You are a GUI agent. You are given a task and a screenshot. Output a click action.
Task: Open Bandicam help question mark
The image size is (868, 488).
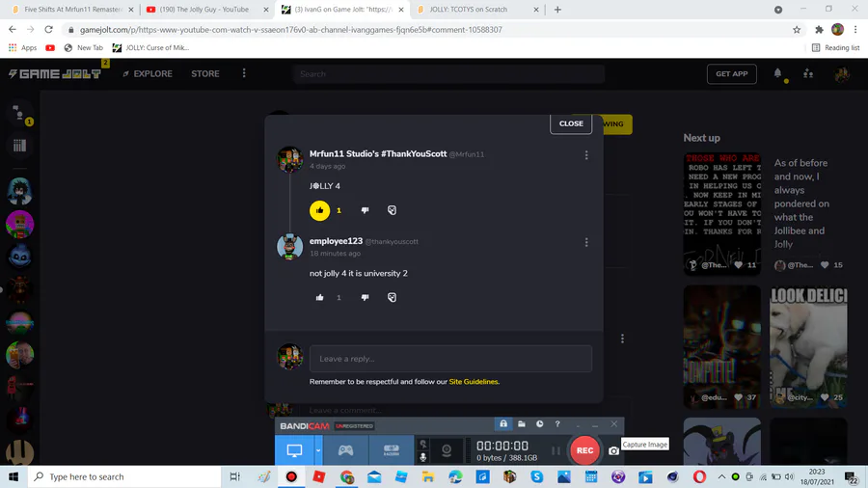pos(557,423)
